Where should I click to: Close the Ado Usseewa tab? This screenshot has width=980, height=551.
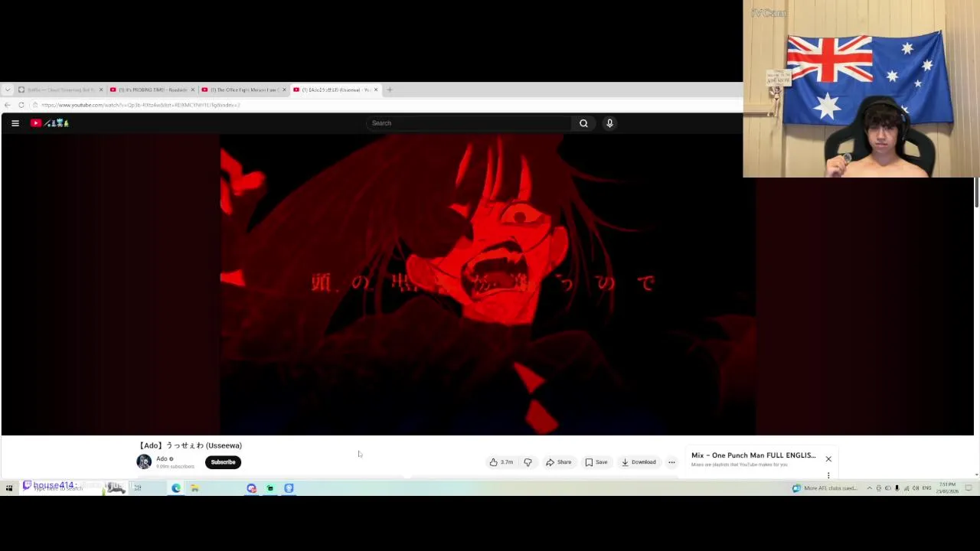pyautogui.click(x=376, y=90)
